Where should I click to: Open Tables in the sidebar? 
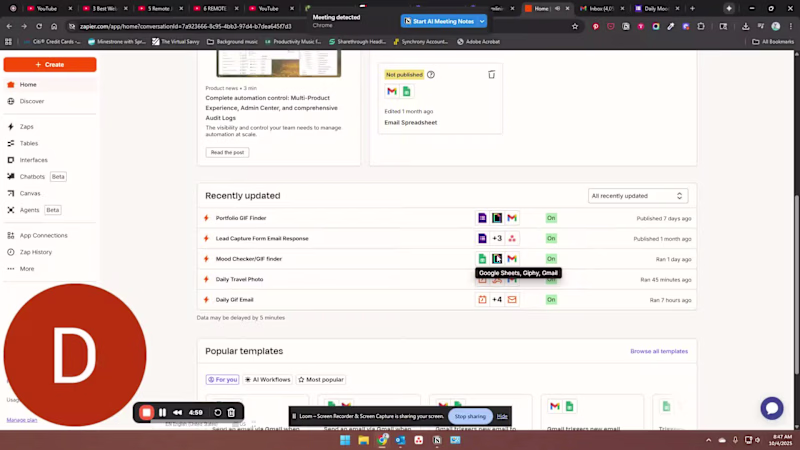pos(49,143)
